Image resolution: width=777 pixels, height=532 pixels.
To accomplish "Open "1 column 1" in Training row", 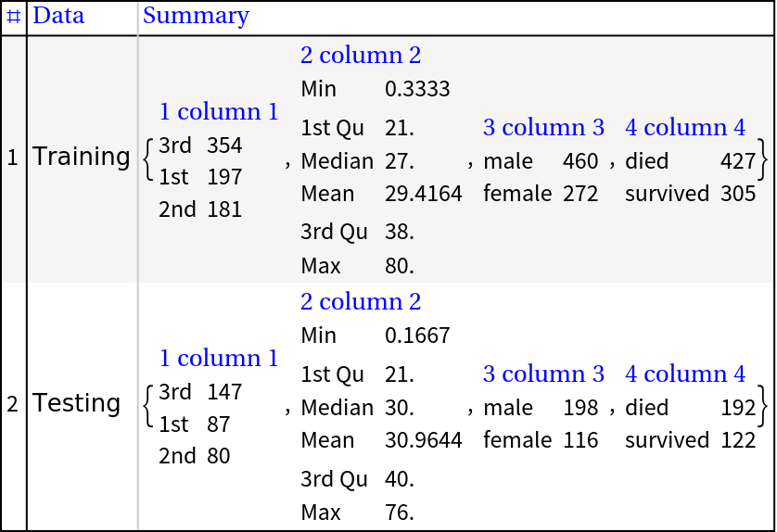I will point(219,112).
